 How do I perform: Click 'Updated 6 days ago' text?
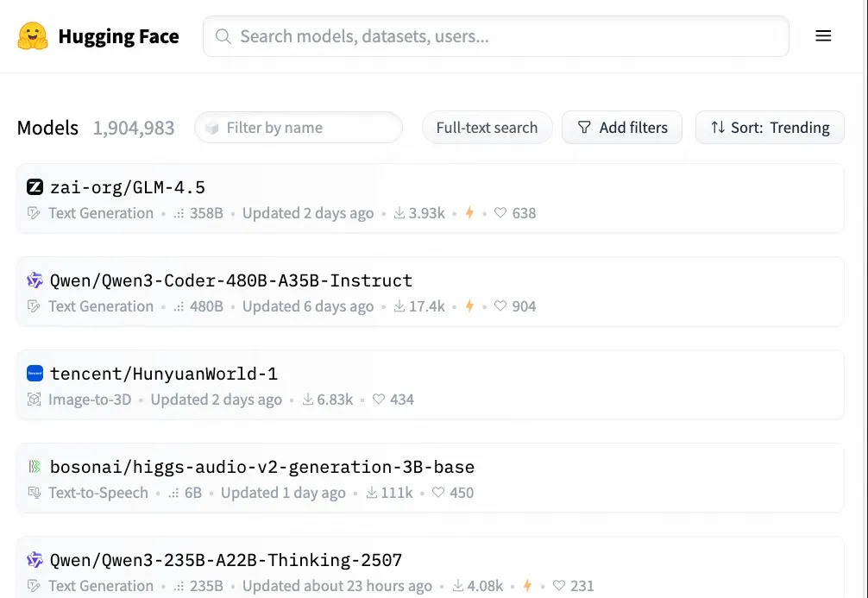click(x=308, y=306)
